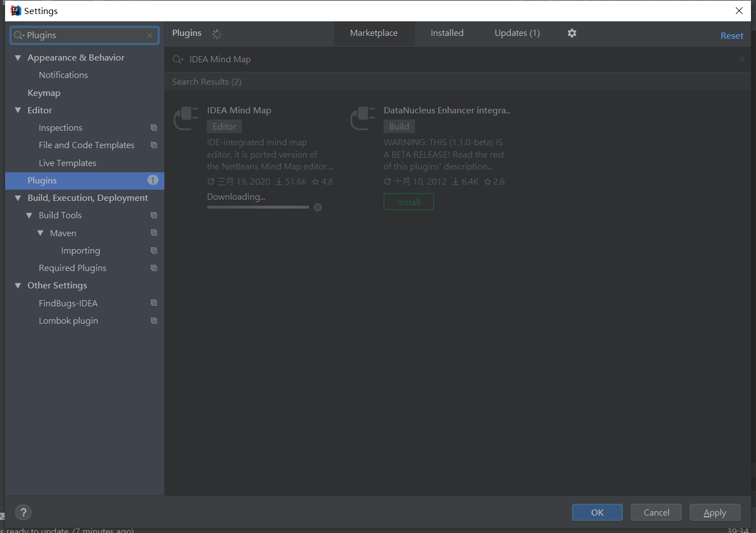Focus the marketplace plugin search field

pos(458,59)
